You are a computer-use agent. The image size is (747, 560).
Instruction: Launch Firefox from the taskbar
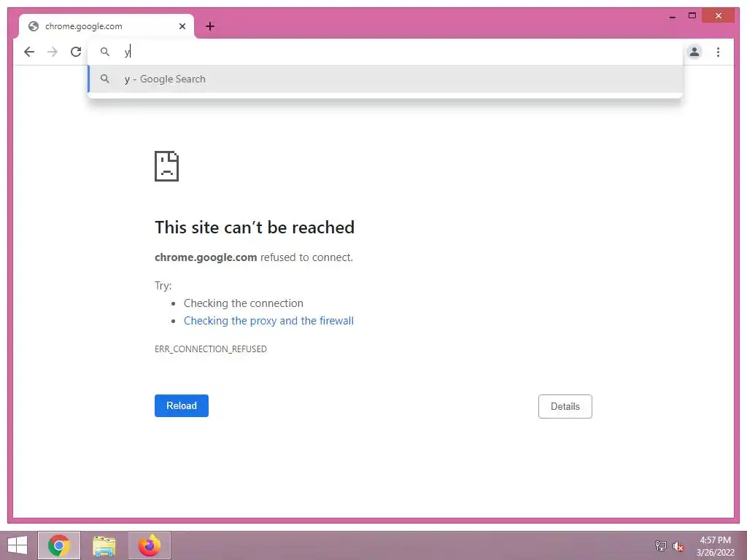(150, 545)
